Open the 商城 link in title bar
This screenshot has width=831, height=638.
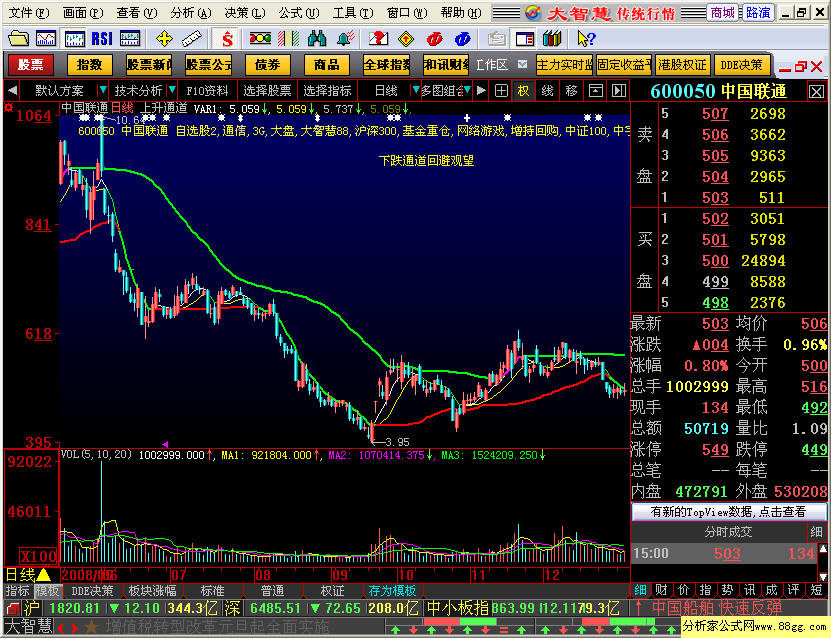[x=723, y=13]
